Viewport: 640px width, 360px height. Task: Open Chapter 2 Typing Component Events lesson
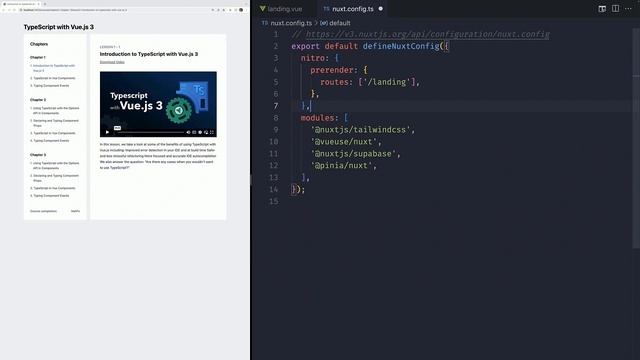(50, 141)
